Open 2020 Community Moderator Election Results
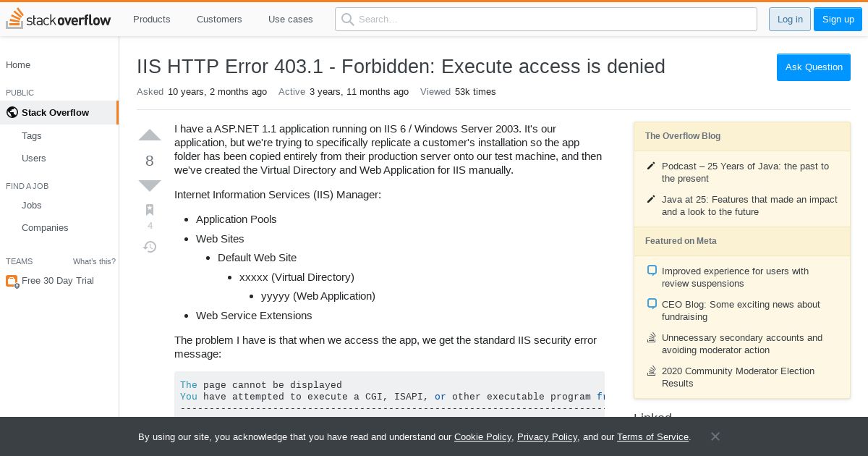 coord(738,377)
